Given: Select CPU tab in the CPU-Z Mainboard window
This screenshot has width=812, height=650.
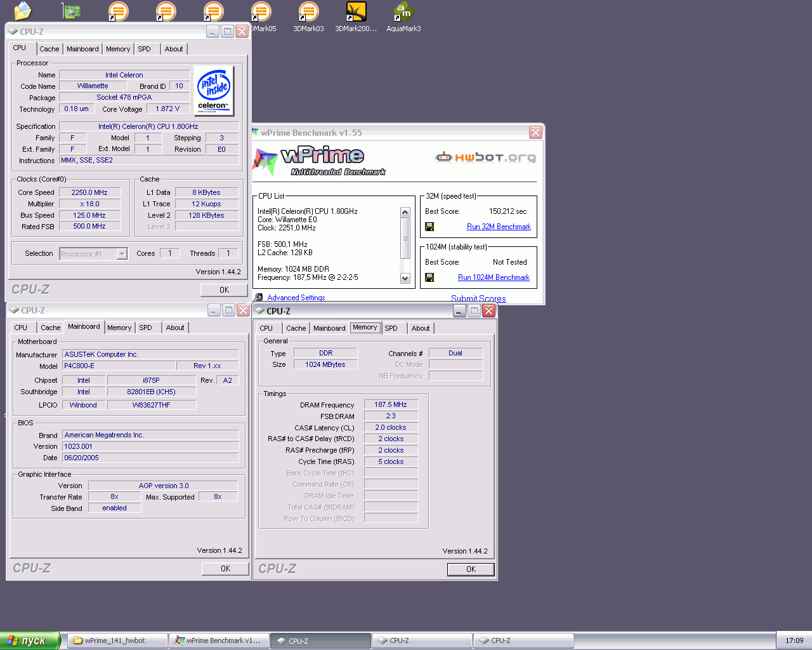Looking at the screenshot, I should (x=21, y=328).
